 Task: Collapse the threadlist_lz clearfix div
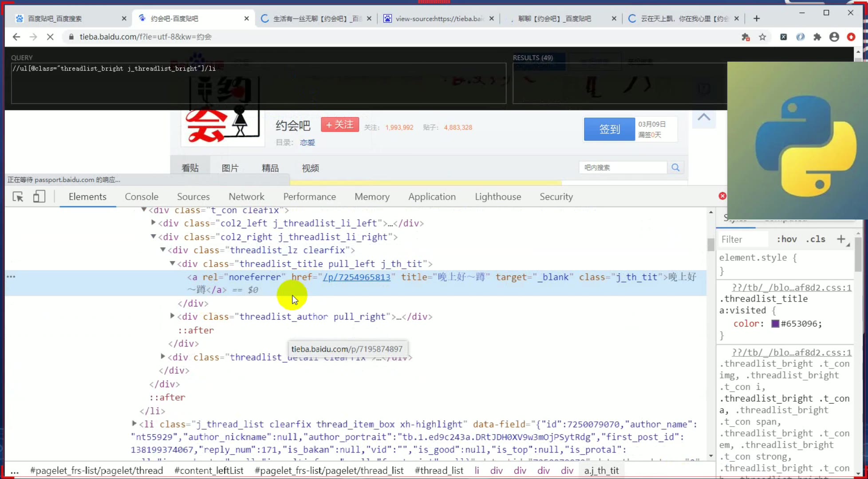point(163,250)
